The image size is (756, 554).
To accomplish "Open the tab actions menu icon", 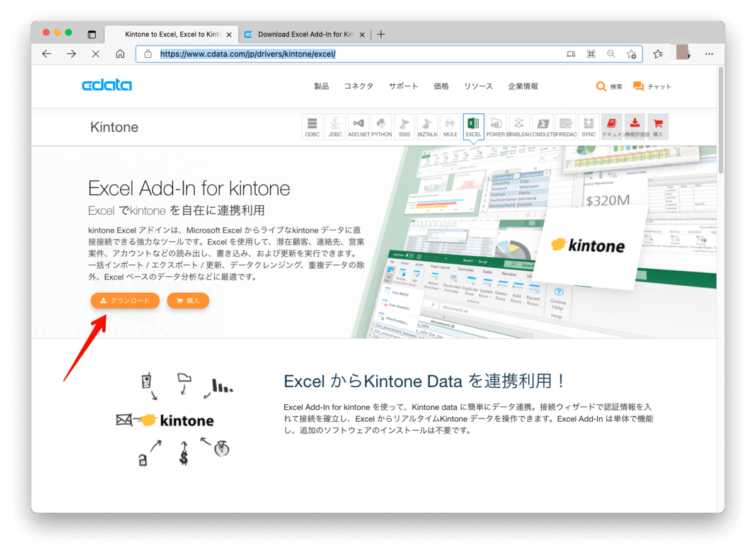I will (x=92, y=35).
